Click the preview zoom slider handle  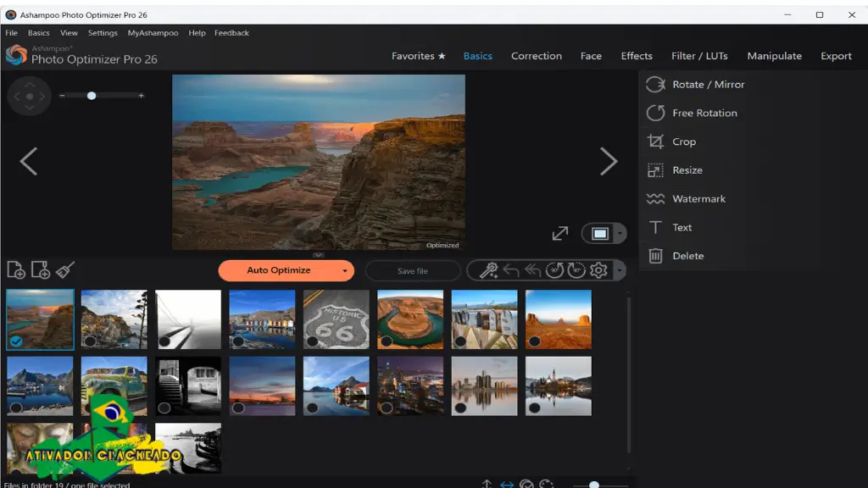pyautogui.click(x=92, y=96)
